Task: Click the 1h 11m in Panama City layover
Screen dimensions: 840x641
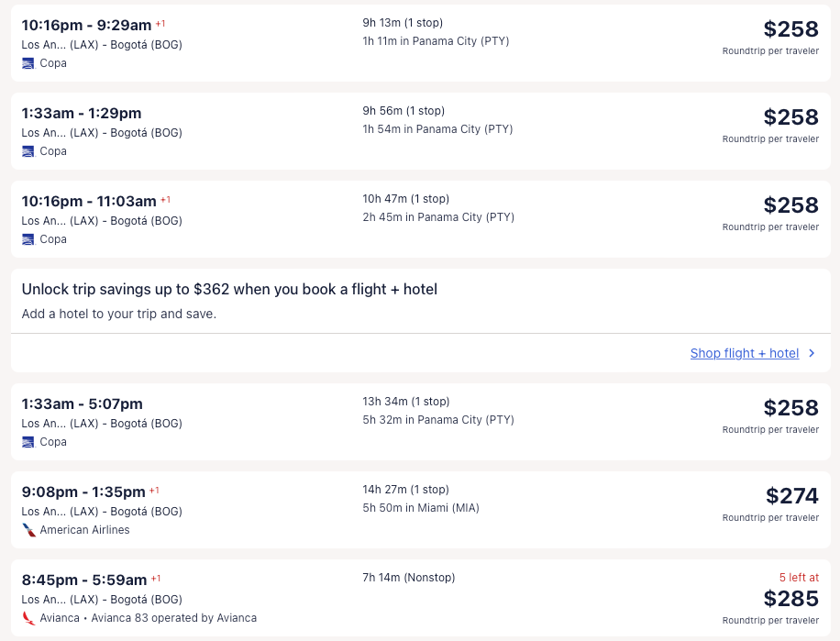Action: [436, 41]
